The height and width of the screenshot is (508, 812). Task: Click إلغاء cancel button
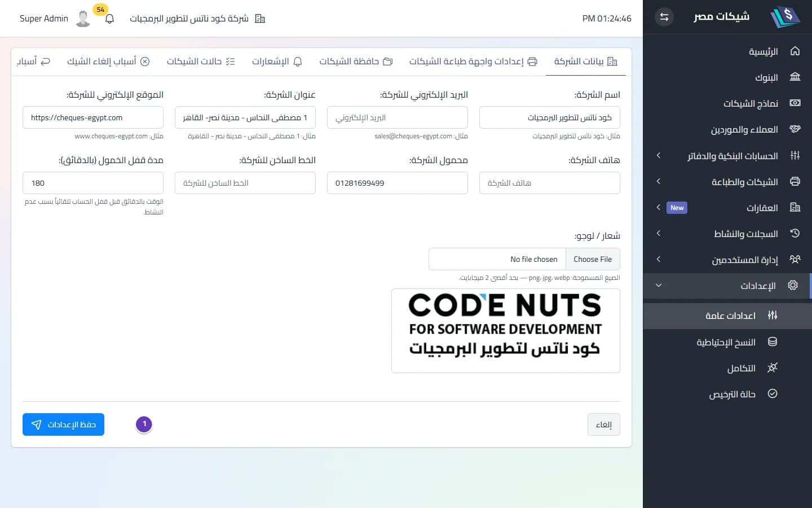(604, 424)
